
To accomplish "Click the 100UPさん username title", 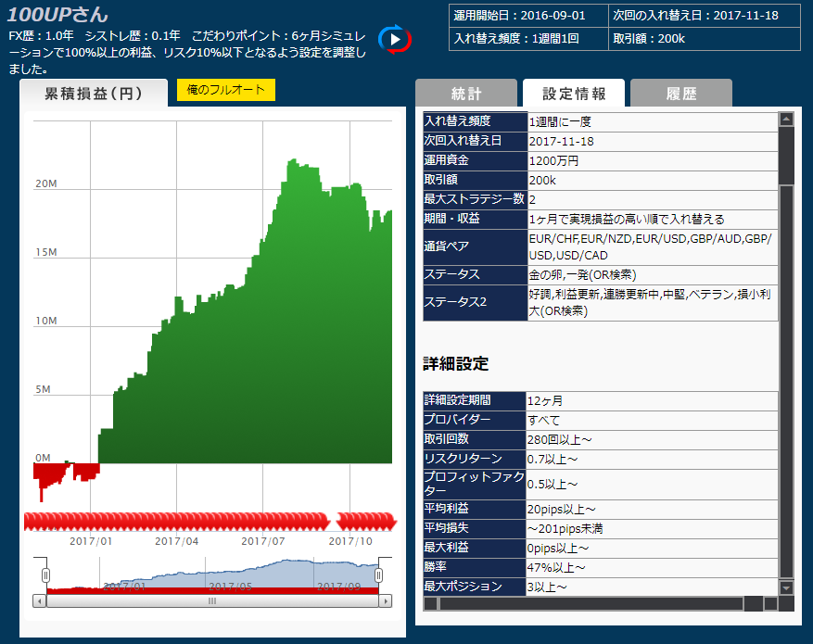I will coord(57,14).
